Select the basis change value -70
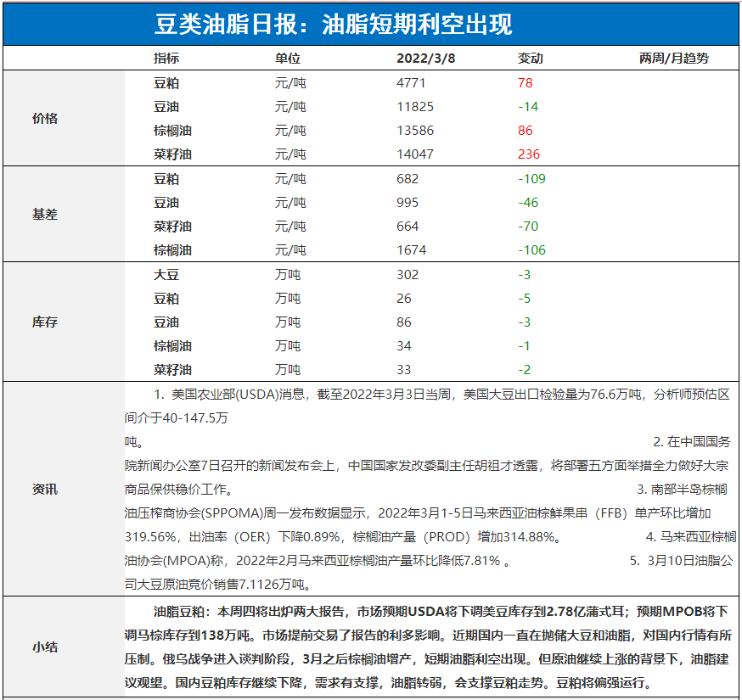 coord(528,226)
